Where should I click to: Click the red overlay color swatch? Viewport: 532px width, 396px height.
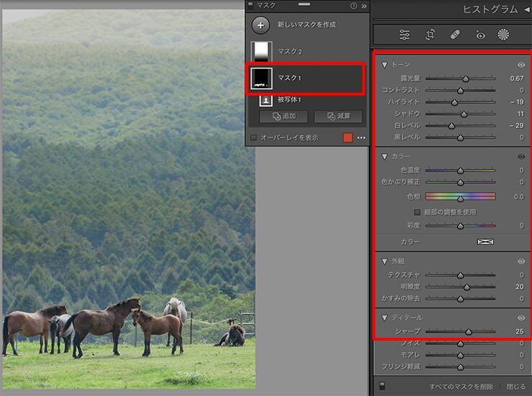pos(348,138)
